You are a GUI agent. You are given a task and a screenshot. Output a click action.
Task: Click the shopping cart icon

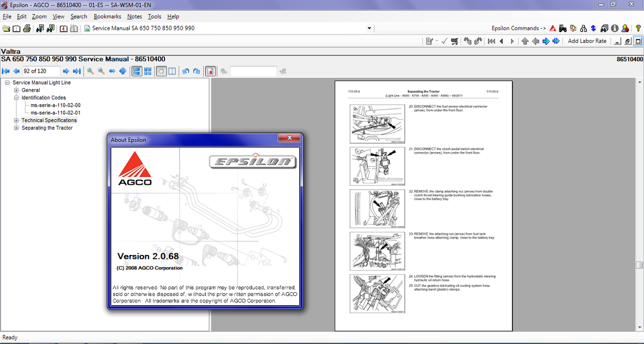455,41
